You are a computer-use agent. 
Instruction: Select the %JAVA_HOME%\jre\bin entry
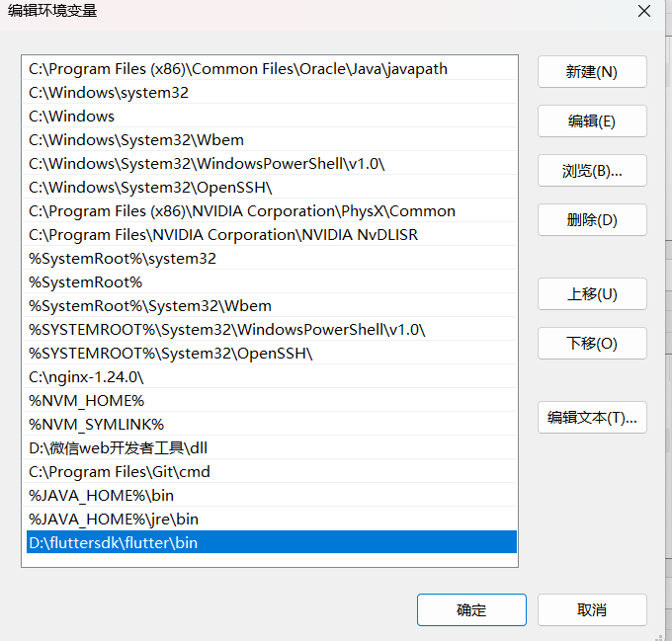click(272, 519)
